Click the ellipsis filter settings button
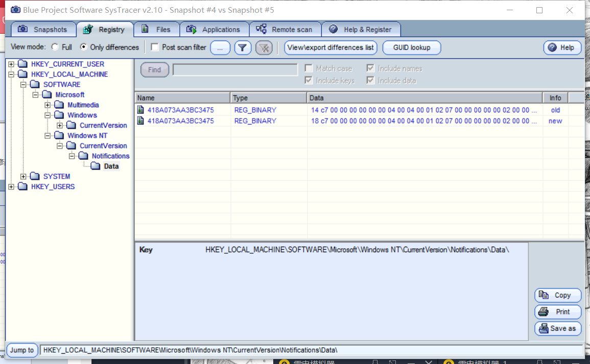This screenshot has width=590, height=364. click(220, 48)
